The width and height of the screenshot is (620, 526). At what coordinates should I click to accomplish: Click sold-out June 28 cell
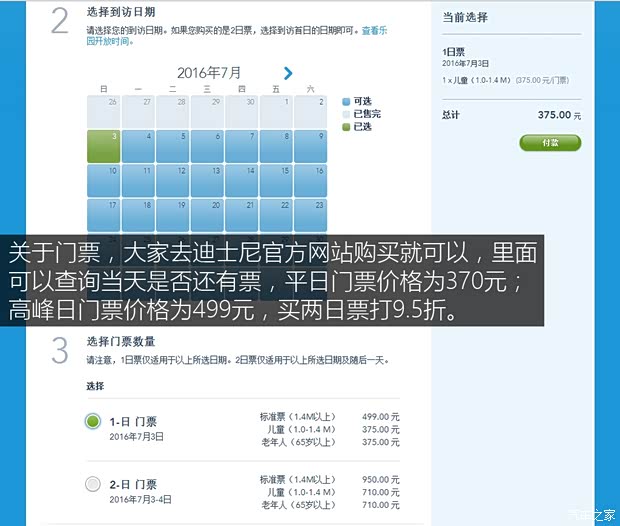(x=172, y=112)
